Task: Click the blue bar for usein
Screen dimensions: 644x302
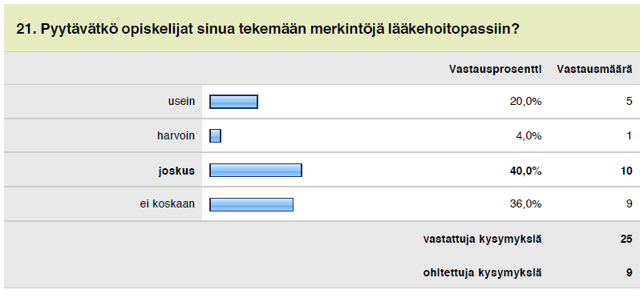Action: click(233, 102)
